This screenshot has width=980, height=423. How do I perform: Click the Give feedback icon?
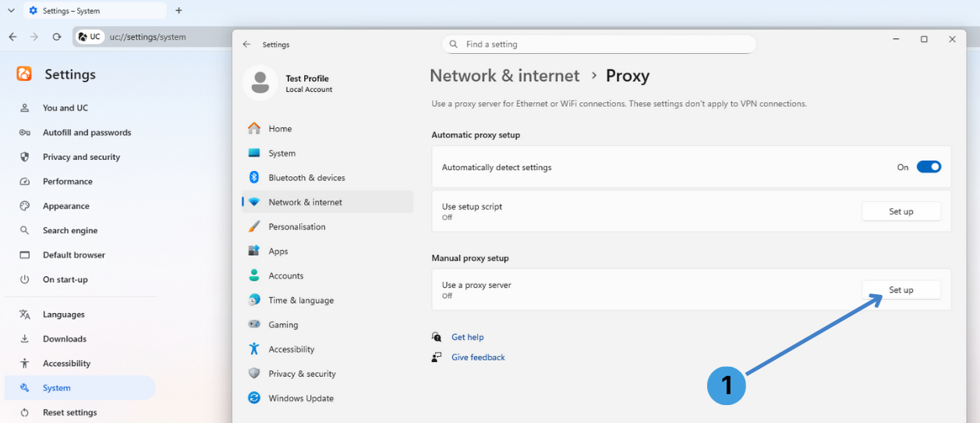437,357
